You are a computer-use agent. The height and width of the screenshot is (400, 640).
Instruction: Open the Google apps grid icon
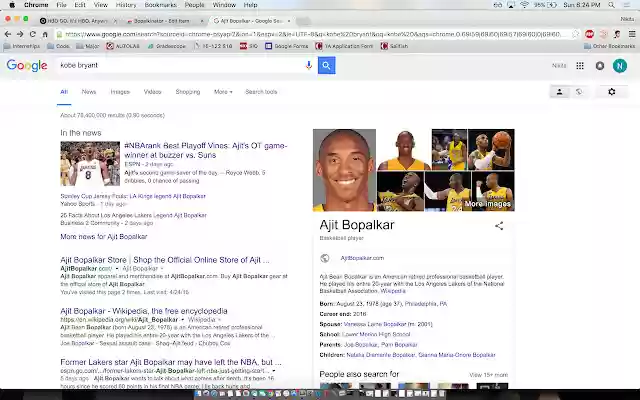[x=580, y=66]
